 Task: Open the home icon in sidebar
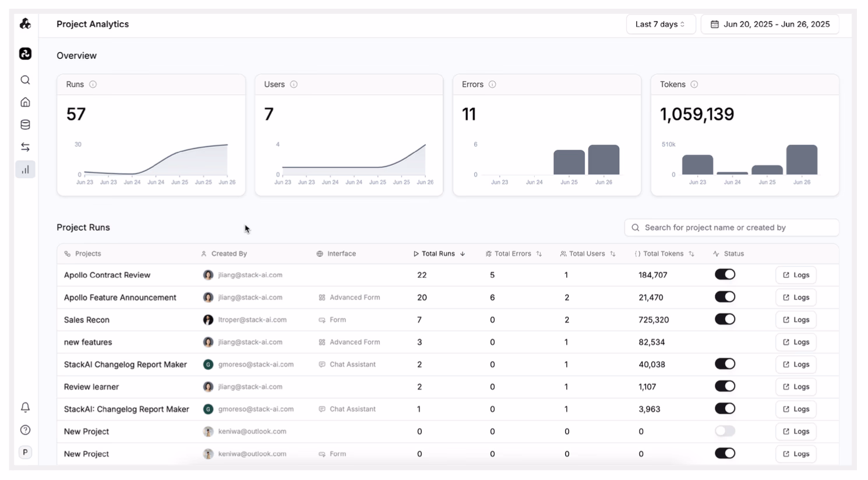25,103
